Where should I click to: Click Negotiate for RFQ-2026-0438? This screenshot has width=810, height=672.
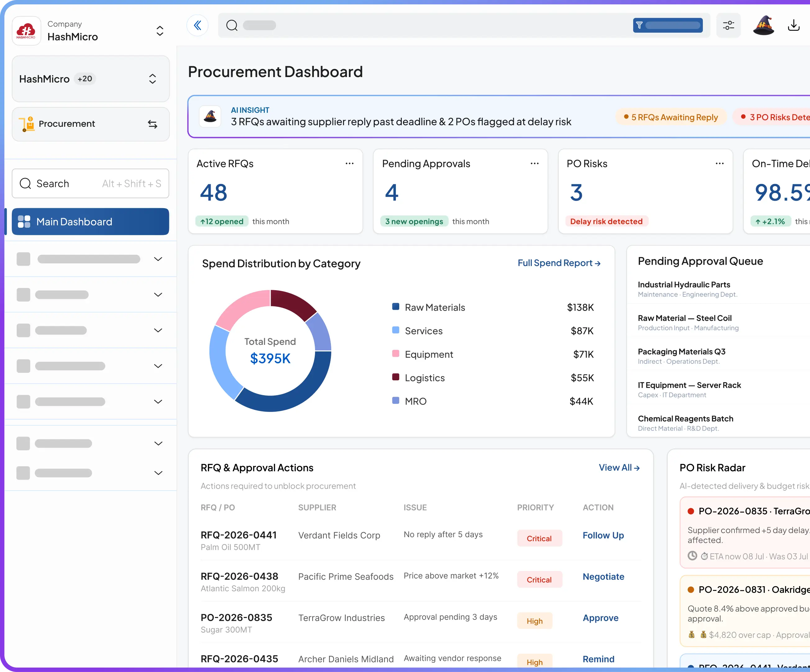click(603, 577)
